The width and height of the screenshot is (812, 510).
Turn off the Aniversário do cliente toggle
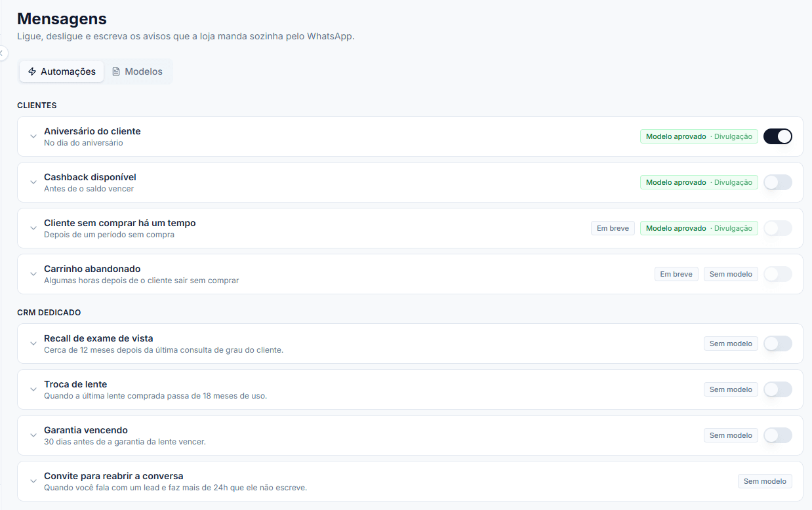[778, 136]
